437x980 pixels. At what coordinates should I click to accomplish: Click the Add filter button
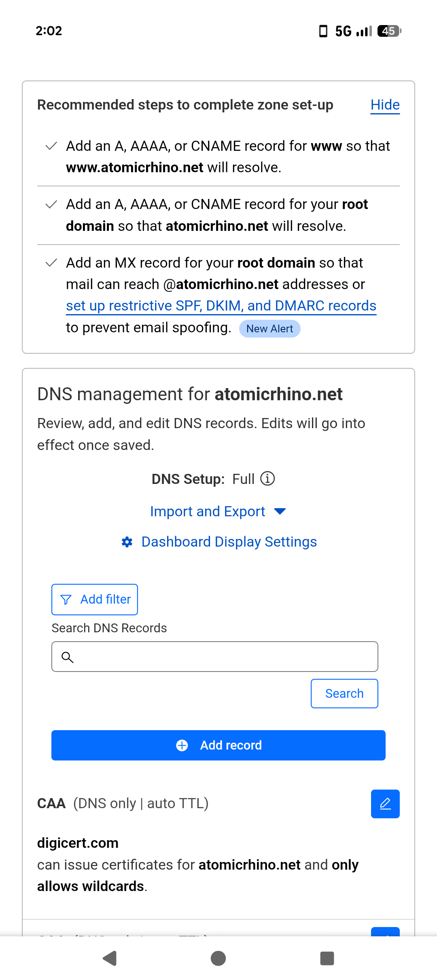click(95, 600)
